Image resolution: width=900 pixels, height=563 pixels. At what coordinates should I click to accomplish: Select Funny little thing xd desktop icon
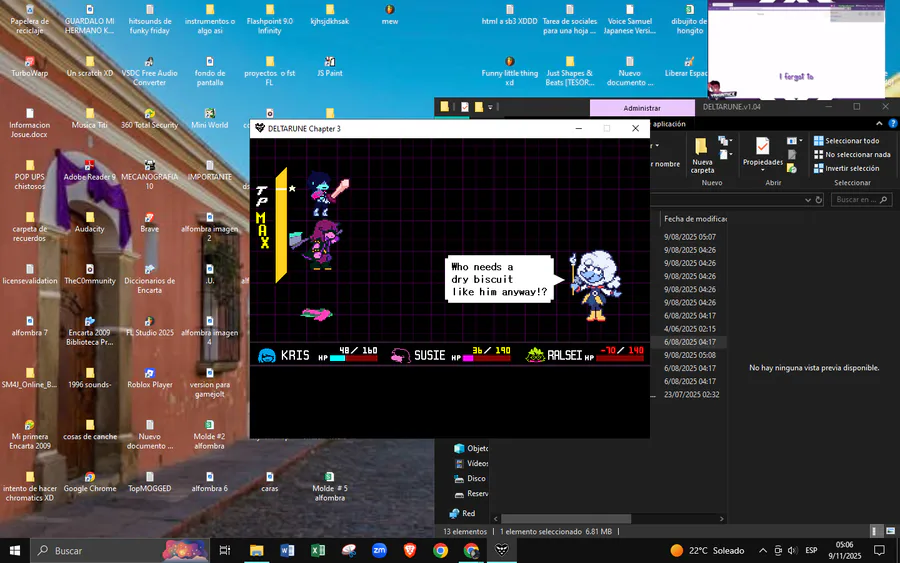[x=510, y=72]
